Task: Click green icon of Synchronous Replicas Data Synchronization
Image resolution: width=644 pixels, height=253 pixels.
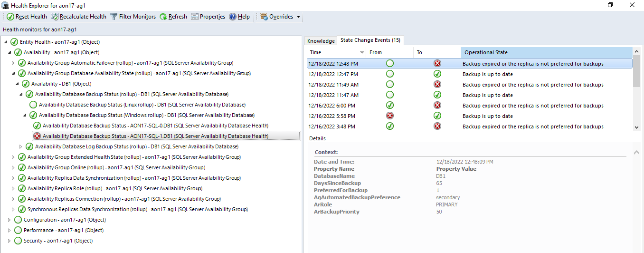Action: pos(22,209)
